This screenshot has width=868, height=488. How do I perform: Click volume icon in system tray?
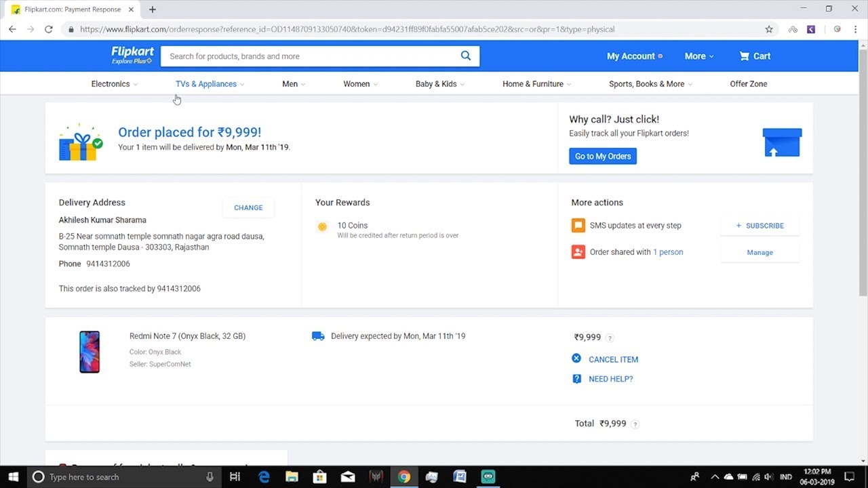(768, 477)
